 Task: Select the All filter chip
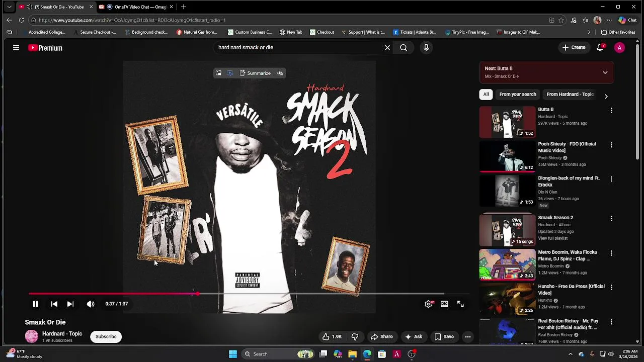pyautogui.click(x=486, y=95)
